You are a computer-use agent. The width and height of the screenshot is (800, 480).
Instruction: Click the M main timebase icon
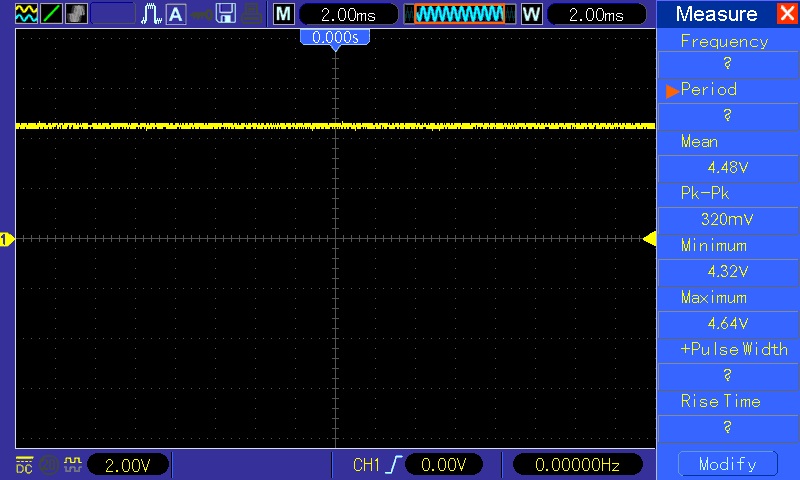[284, 14]
